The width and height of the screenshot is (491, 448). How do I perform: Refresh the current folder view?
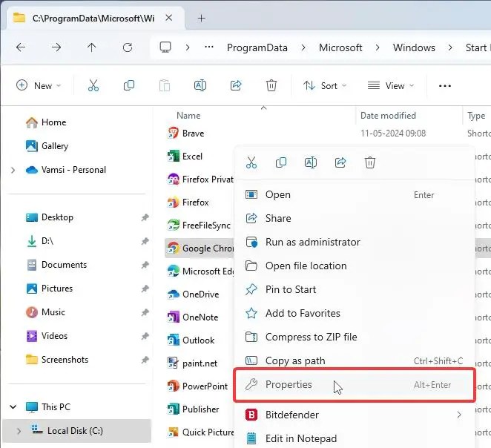pyautogui.click(x=128, y=47)
